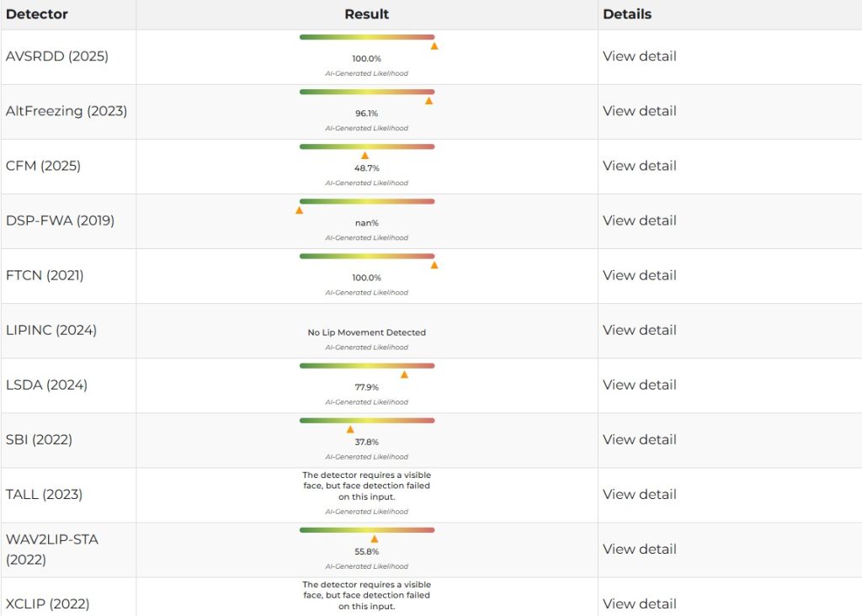This screenshot has width=862, height=616.
Task: Click the DSP-FWA nan% triangle marker
Action: coord(299,210)
